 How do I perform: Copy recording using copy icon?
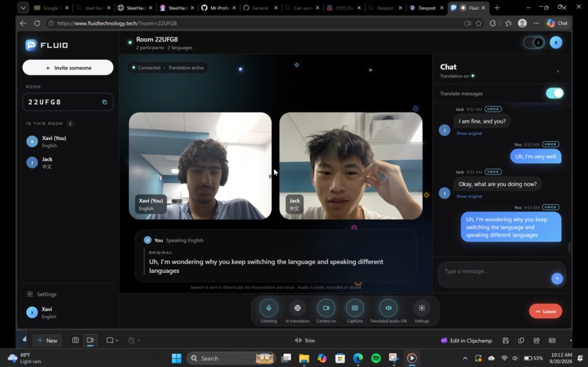(x=521, y=341)
